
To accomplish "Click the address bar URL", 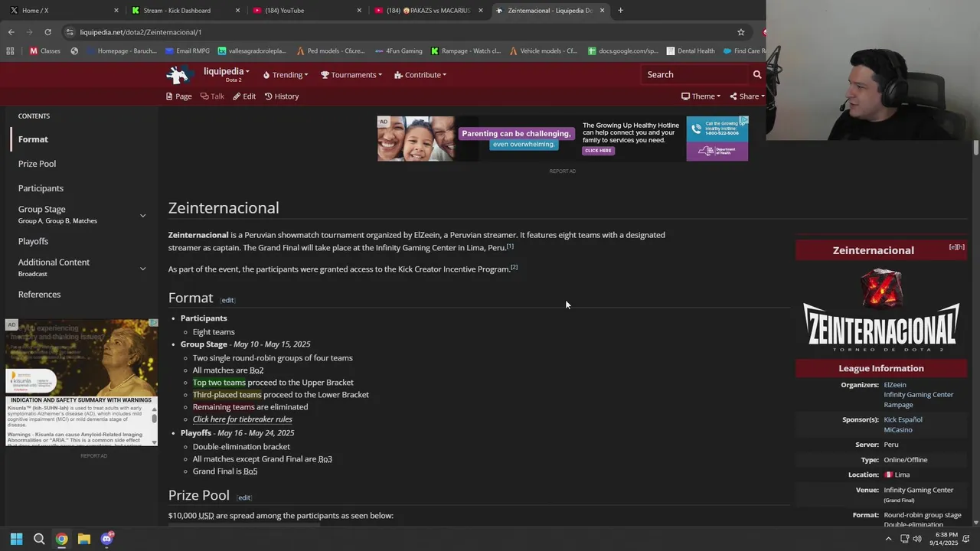I will tap(140, 32).
